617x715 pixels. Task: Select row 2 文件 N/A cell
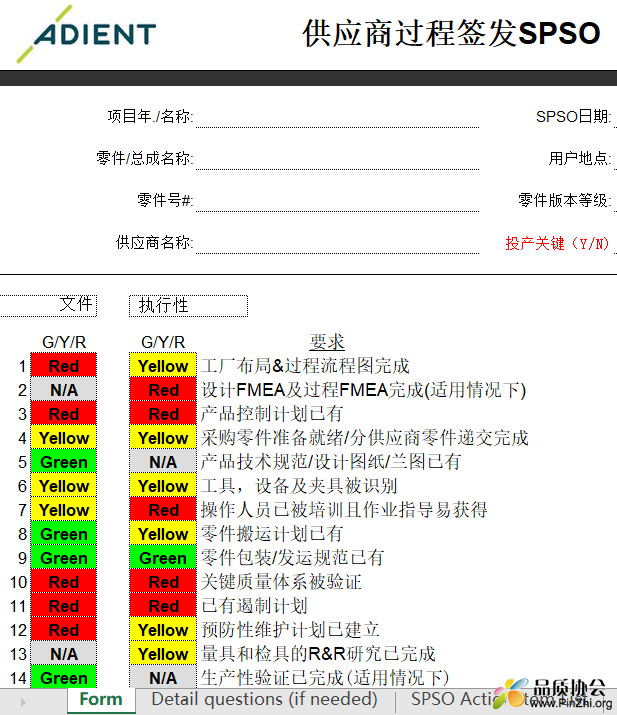click(x=63, y=390)
